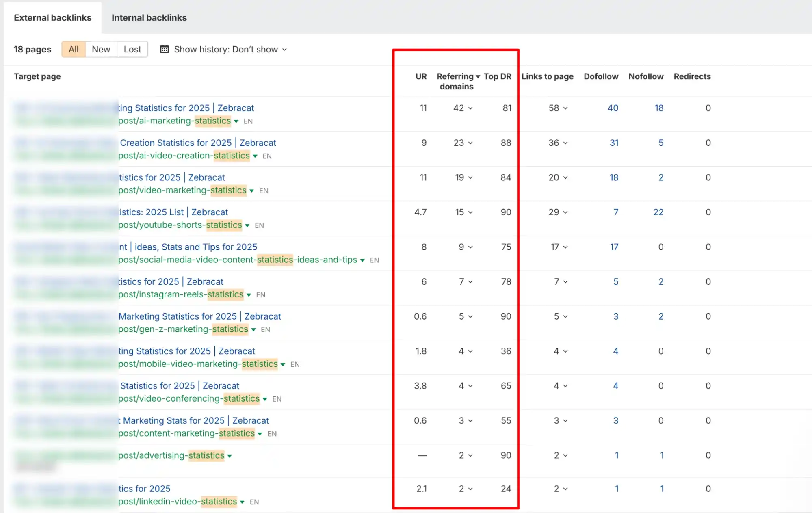Open the linkedin-video-statistics URL arrow menu
The width and height of the screenshot is (812, 513).
point(242,502)
